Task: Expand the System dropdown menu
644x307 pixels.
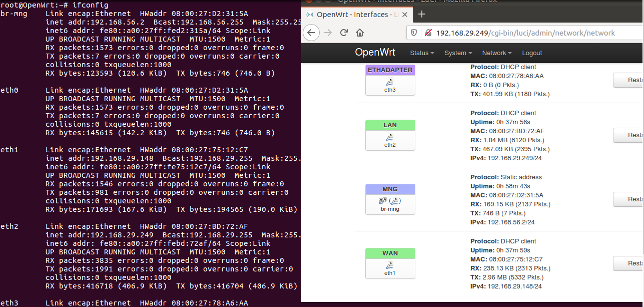Action: [458, 53]
